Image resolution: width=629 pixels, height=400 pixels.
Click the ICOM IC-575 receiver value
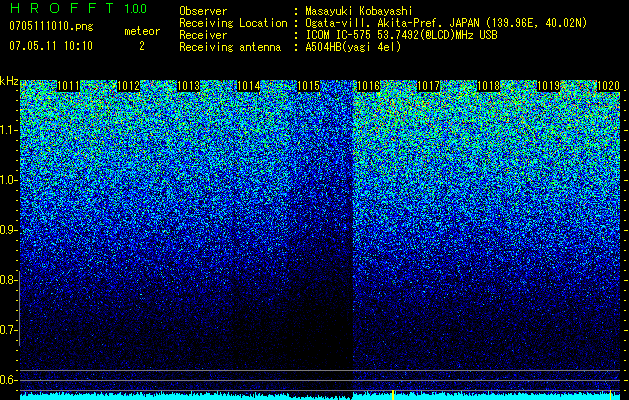[x=401, y=35]
